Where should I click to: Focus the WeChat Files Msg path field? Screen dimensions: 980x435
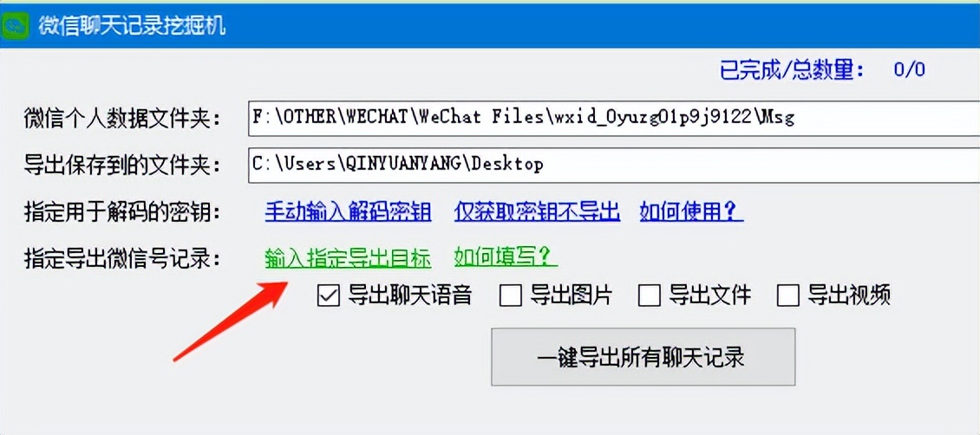pos(614,117)
